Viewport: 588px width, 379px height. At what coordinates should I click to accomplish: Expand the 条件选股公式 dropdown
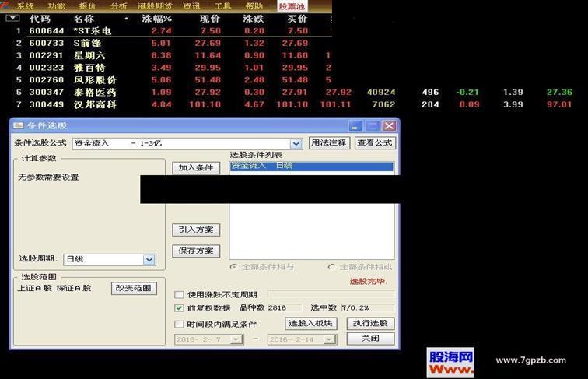pos(296,143)
